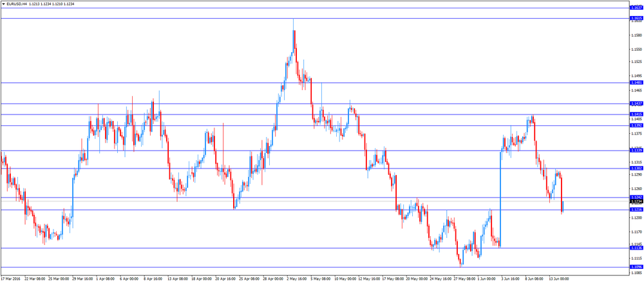This screenshot has height=283, width=644.
Task: Click the 1.1375 value on price axis
Action: (636, 134)
